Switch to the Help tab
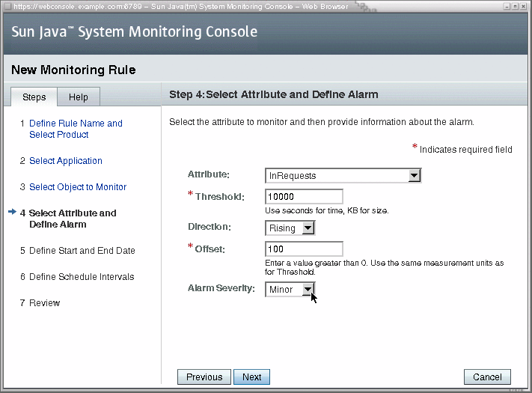 coord(79,97)
